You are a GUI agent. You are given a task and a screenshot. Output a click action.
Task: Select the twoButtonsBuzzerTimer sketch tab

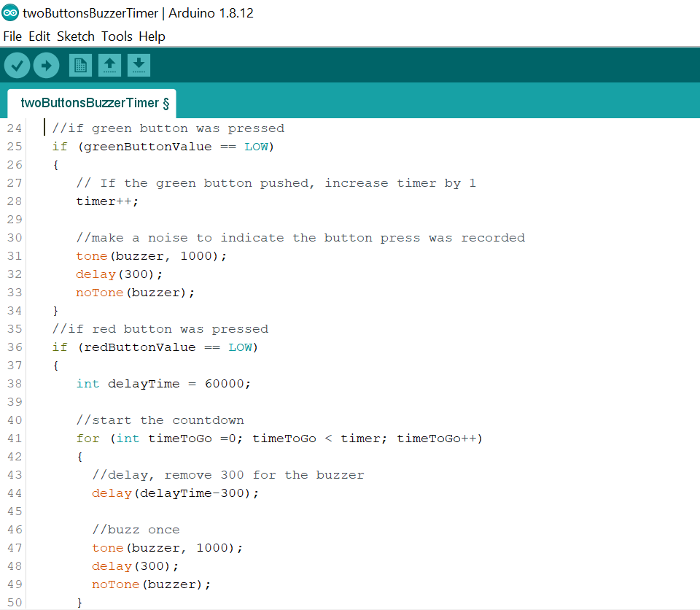[x=92, y=103]
